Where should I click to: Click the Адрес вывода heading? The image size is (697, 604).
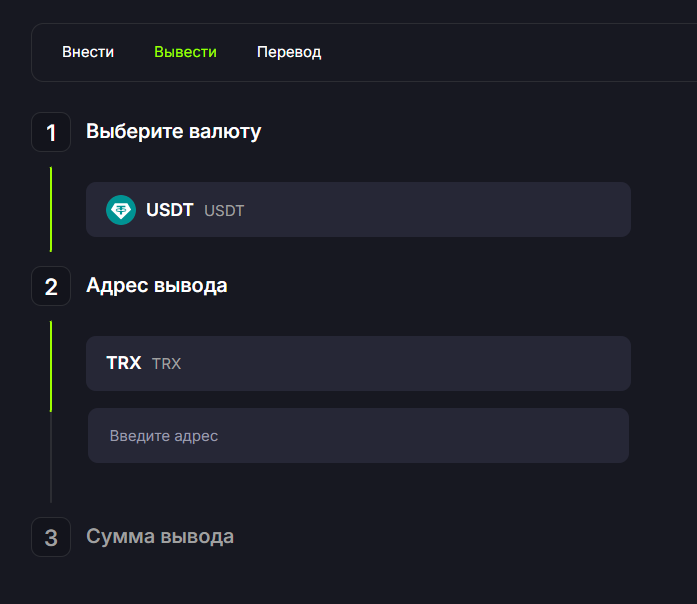pos(156,286)
